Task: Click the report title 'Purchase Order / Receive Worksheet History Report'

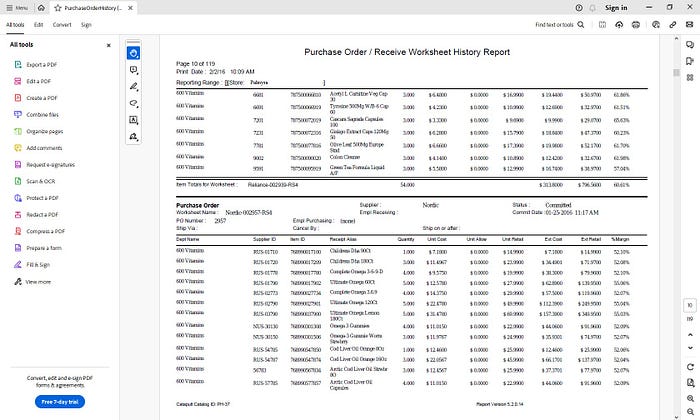Action: coord(407,52)
